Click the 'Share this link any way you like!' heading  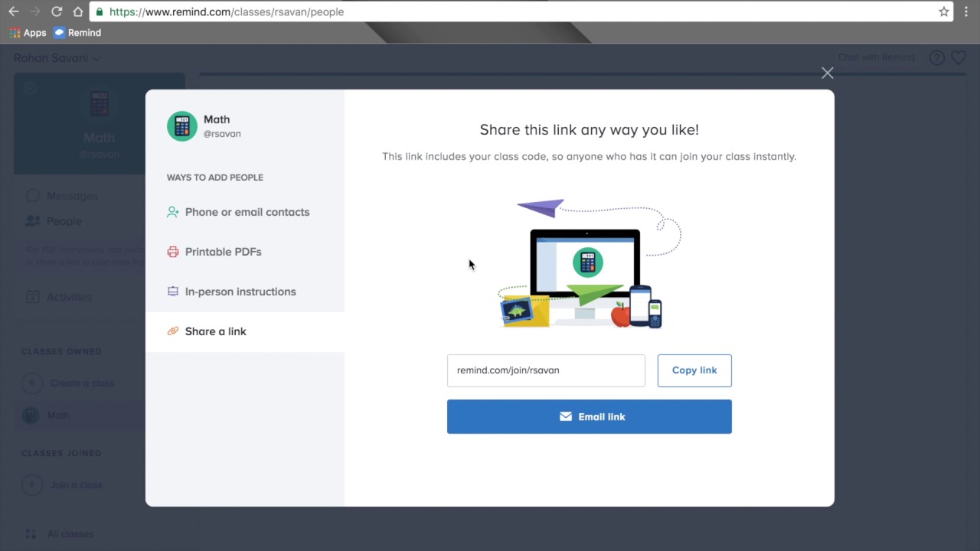tap(590, 130)
